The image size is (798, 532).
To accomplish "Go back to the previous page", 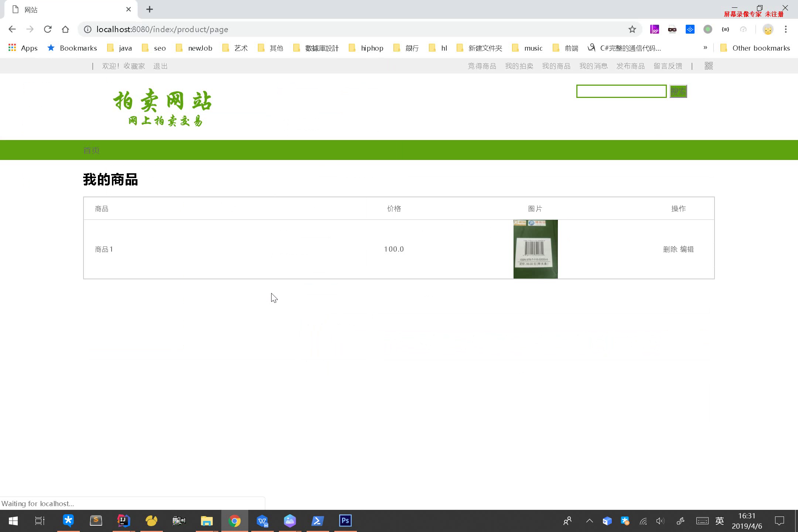I will (12, 29).
